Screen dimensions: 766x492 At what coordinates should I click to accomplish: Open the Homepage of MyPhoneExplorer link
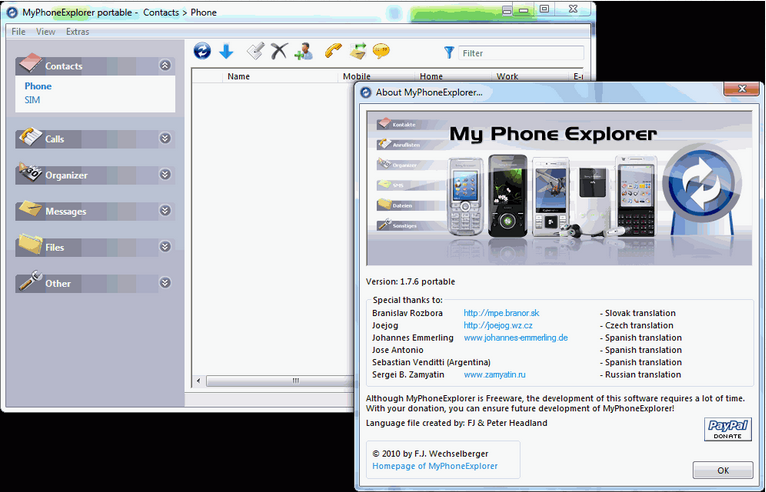(x=435, y=466)
